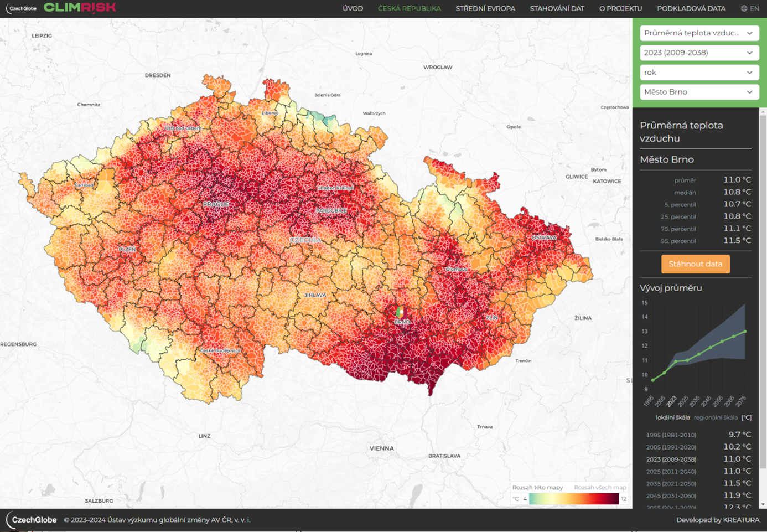Expand the 'Město Brno' location dropdown
Screen dimensions: 767x532
[x=699, y=92]
